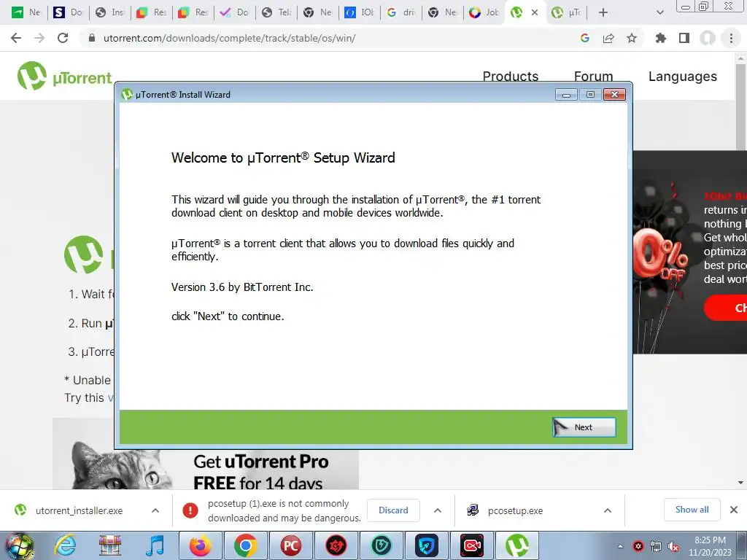Show hidden system tray icons
747x560 pixels.
pyautogui.click(x=620, y=546)
